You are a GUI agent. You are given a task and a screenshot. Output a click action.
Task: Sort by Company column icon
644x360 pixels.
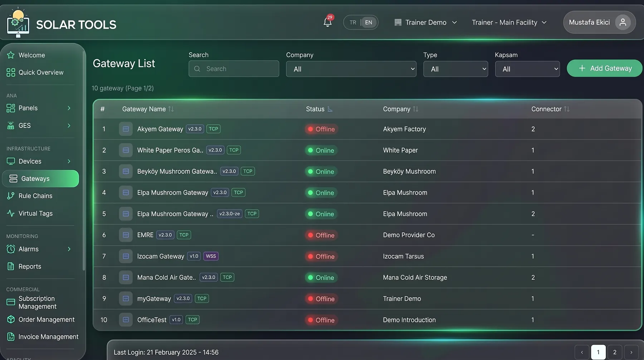tap(415, 109)
